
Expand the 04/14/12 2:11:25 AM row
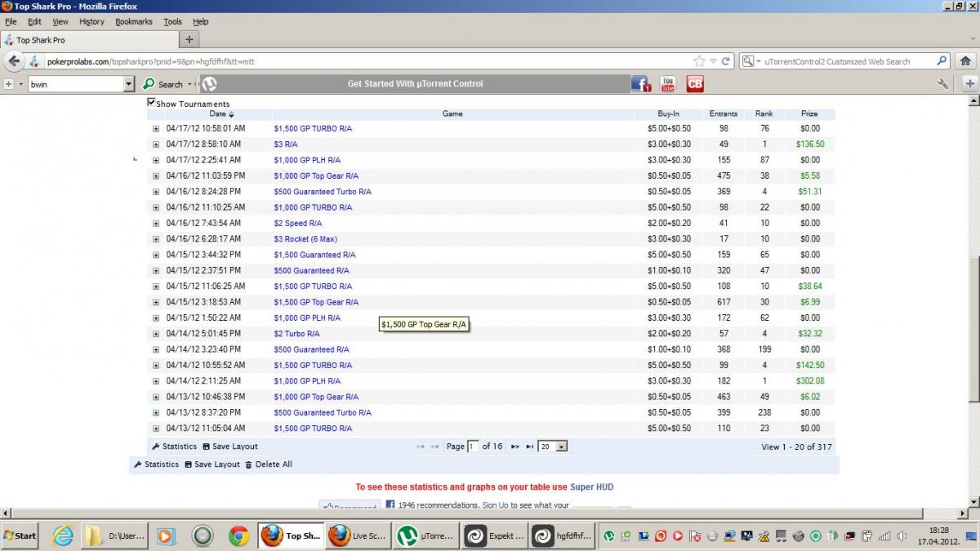155,381
